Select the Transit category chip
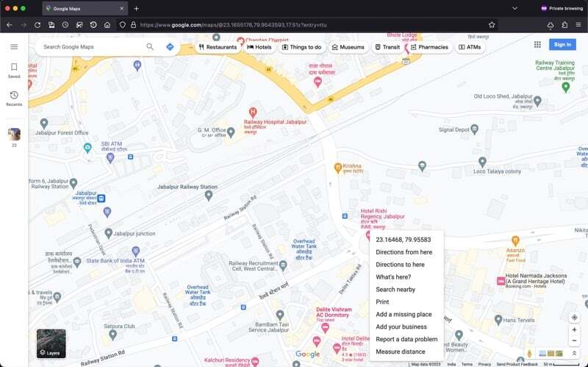 pyautogui.click(x=387, y=47)
